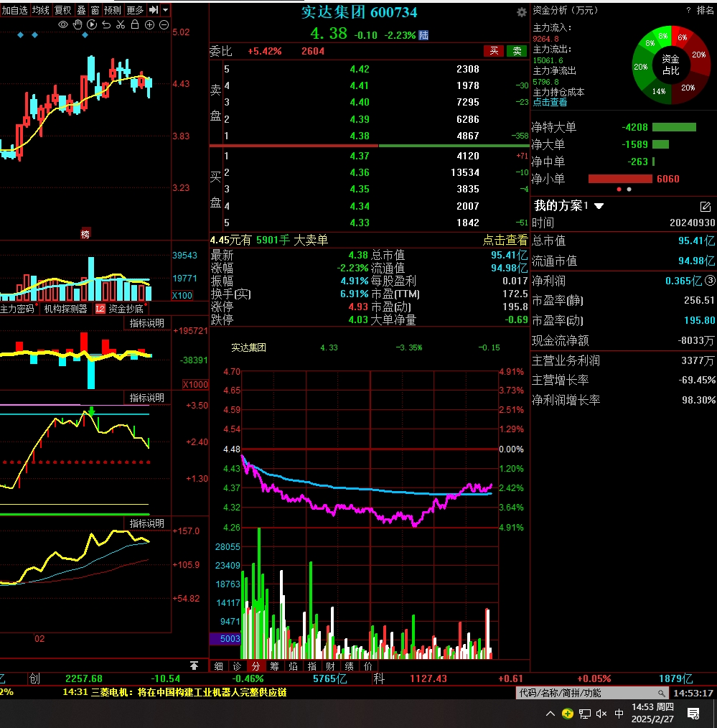Start chart replay with the play icon

click(x=92, y=24)
